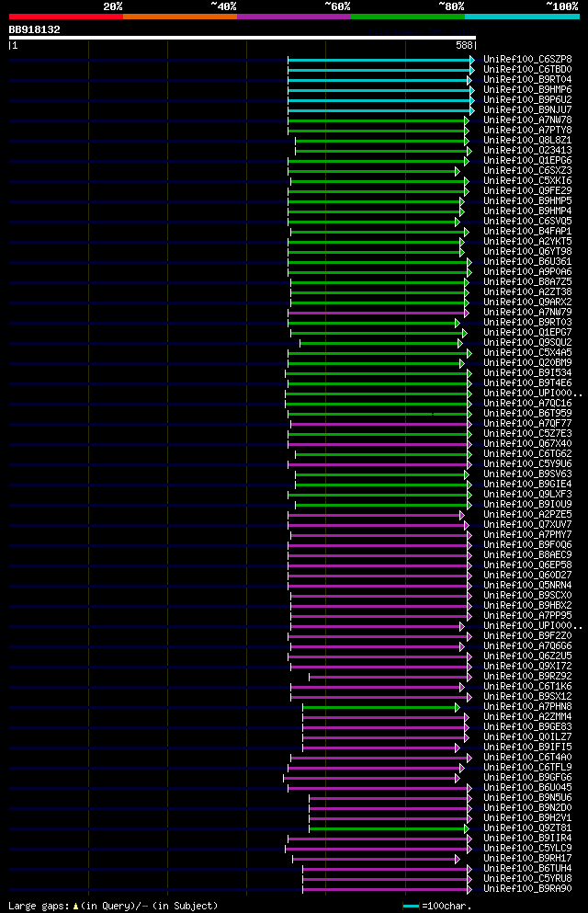Select the UniRef100_Q67X40 label
This screenshot has width=588, height=913.
527,444
